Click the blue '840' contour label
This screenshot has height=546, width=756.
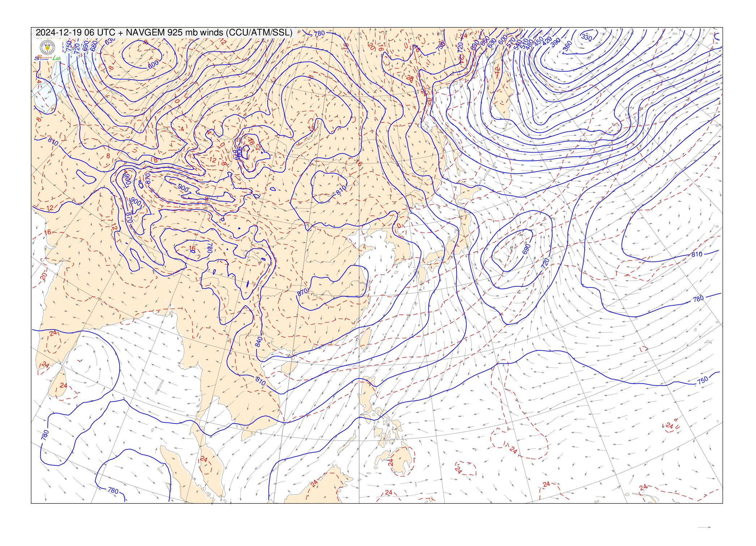(x=259, y=342)
